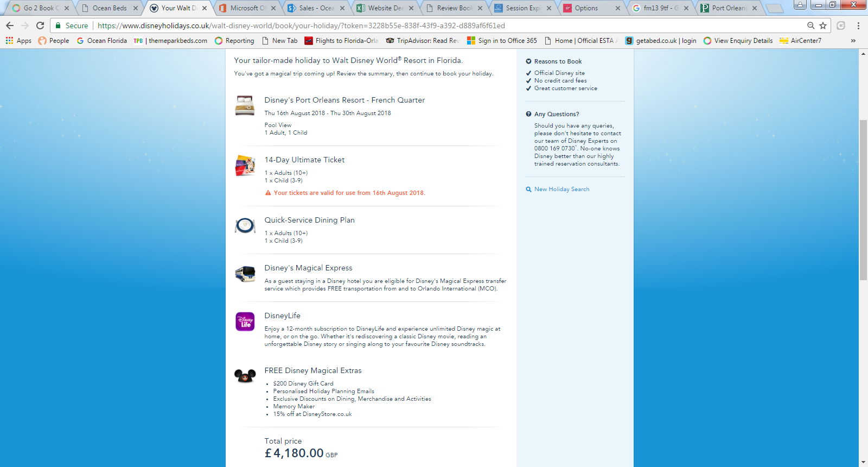Click the 14-Day Ultimate Ticket heading
The width and height of the screenshot is (868, 467).
click(304, 160)
